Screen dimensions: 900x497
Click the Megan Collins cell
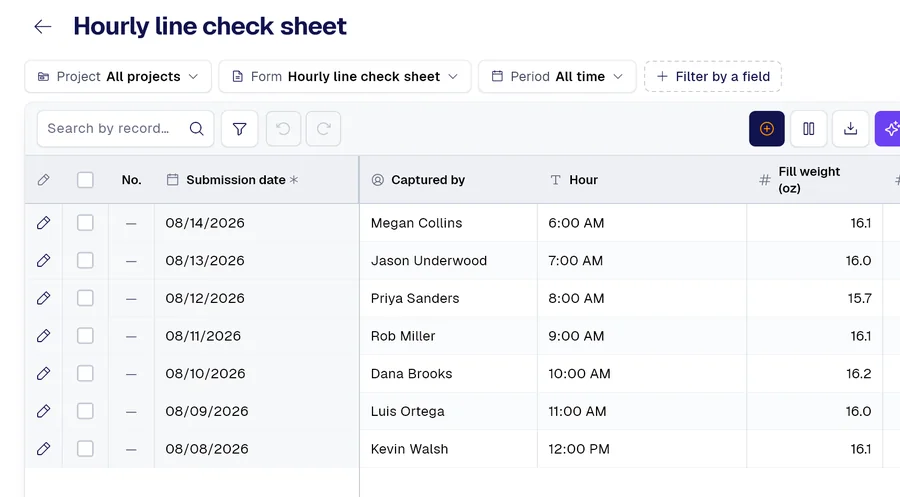[x=449, y=223]
